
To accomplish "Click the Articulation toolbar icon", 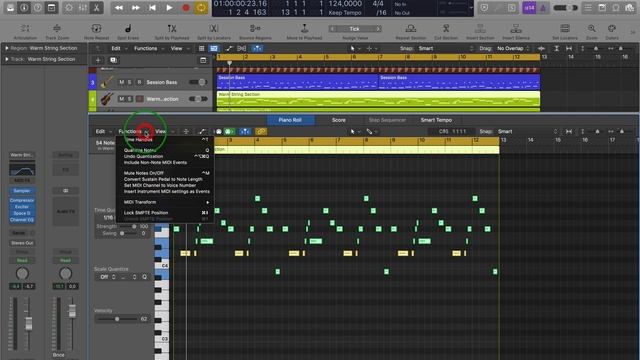I will (x=25, y=29).
